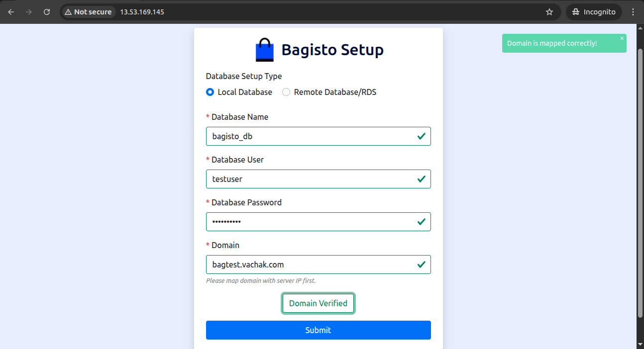The width and height of the screenshot is (644, 349).
Task: Click the browser back arrow
Action: coord(11,12)
